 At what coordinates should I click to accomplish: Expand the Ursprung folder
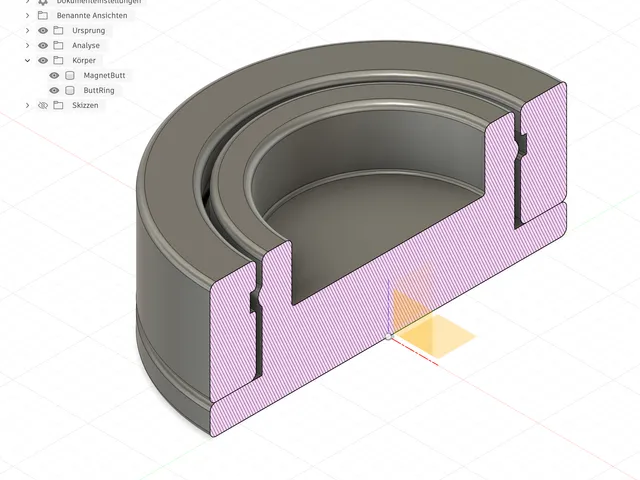[x=27, y=31]
